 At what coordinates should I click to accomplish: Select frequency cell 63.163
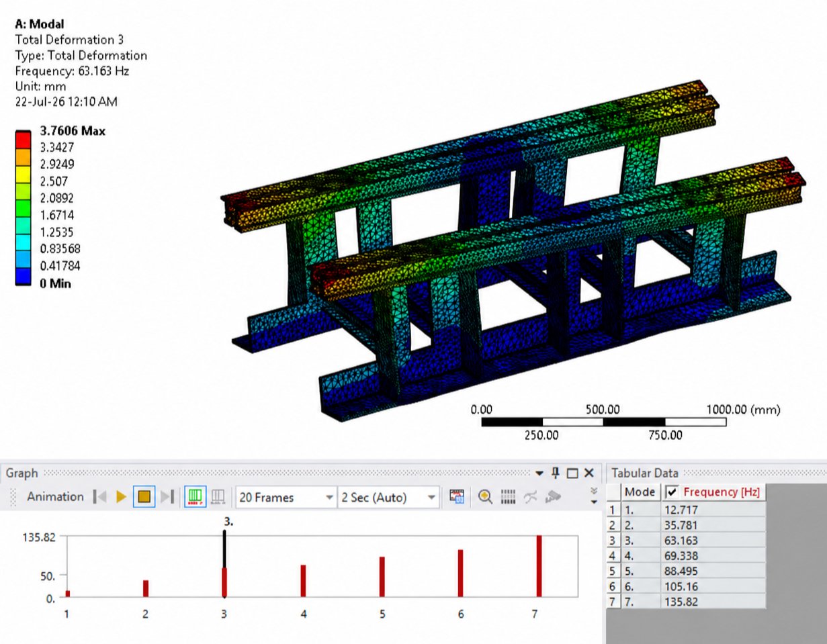pos(712,541)
